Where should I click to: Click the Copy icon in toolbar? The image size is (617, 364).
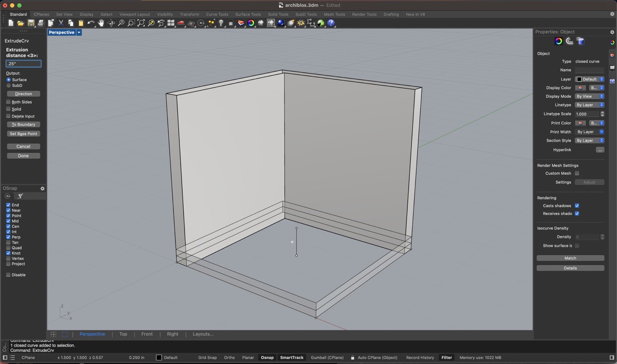pos(71,23)
